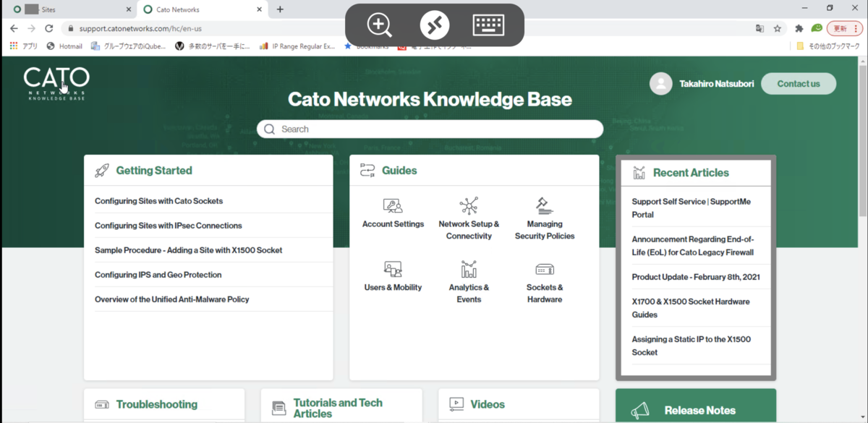This screenshot has width=868, height=423.
Task: Click the Knowledge Base search field
Action: tap(430, 129)
